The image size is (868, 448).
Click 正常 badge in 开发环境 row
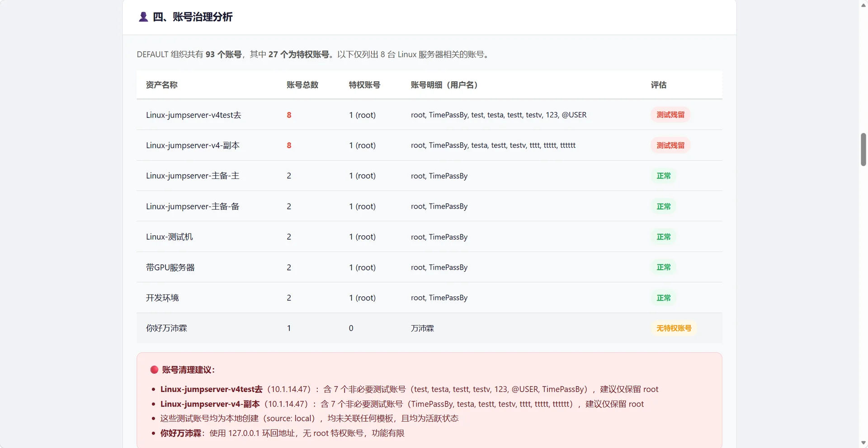pos(664,298)
